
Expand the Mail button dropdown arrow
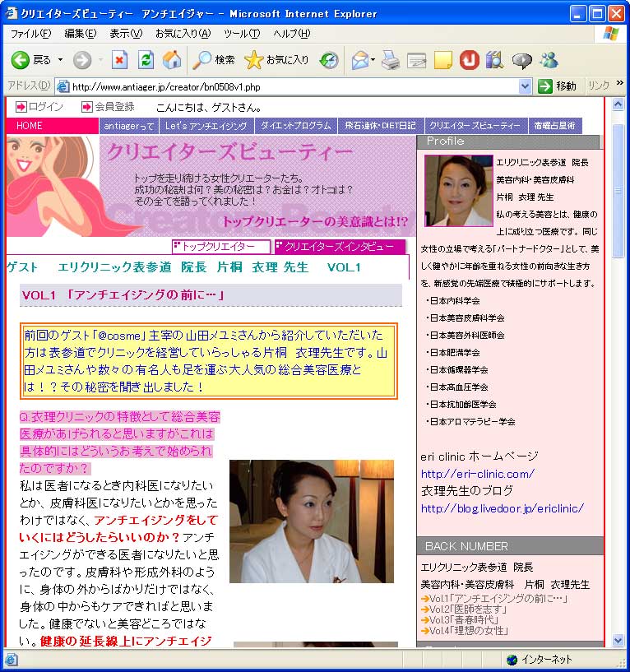click(373, 60)
